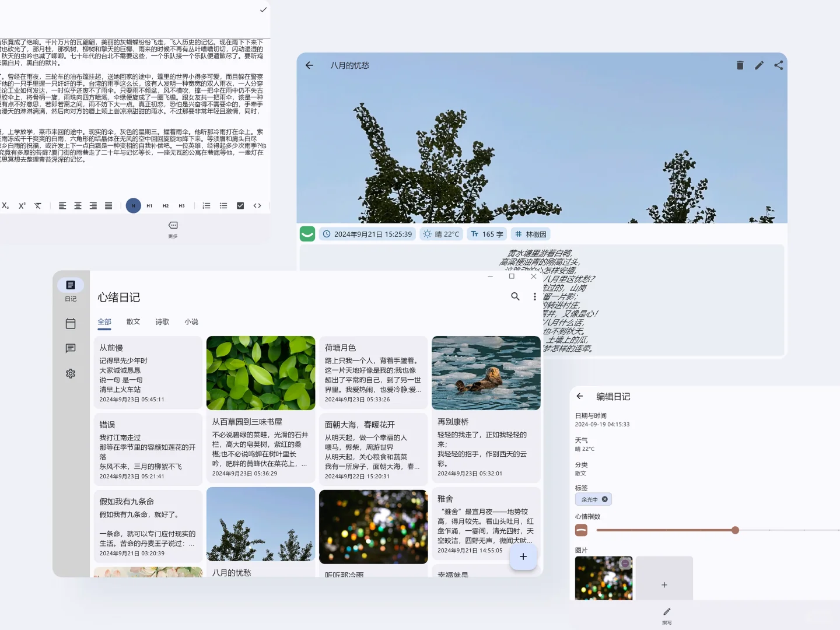Open the superscript formatting icon
Image resolution: width=840 pixels, height=630 pixels.
pos(22,205)
